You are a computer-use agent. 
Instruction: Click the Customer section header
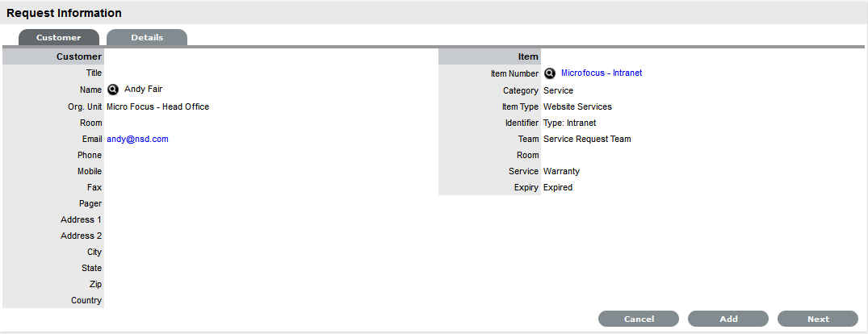pyautogui.click(x=79, y=56)
